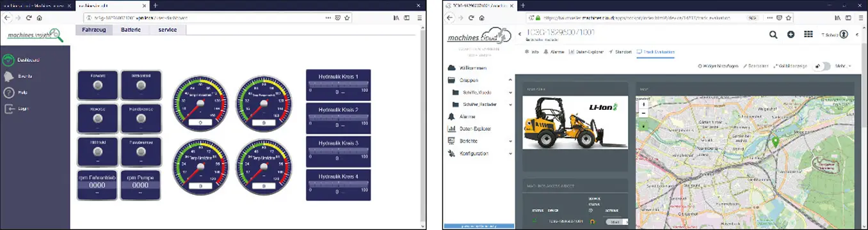Open Dashboard icon in machines insight sidebar
868x230 pixels.
[x=8, y=60]
